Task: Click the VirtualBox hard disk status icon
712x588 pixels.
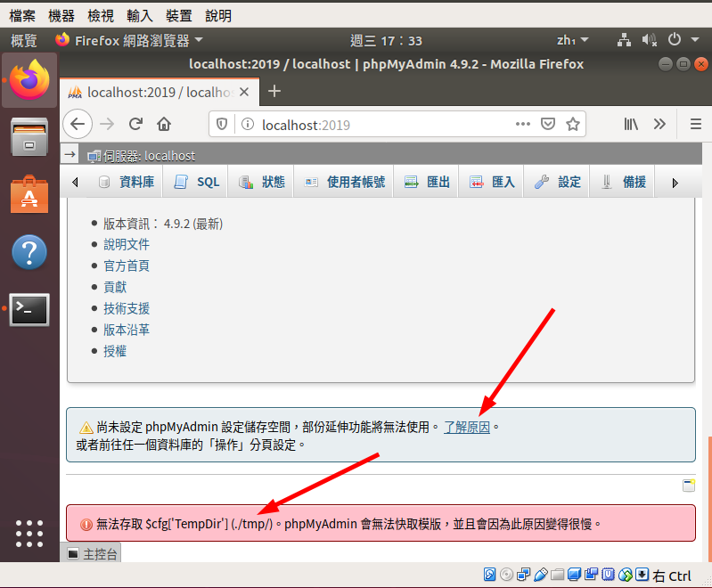Action: (x=489, y=575)
